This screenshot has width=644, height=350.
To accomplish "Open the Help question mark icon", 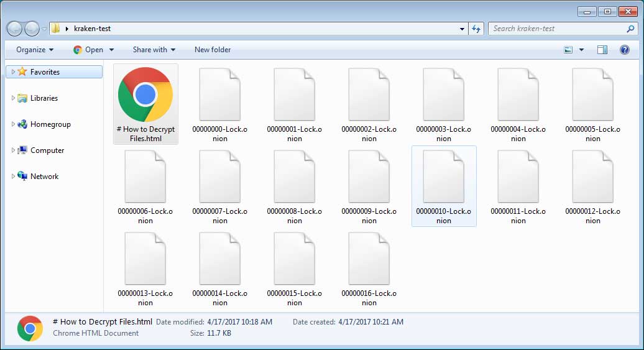I will coord(625,50).
